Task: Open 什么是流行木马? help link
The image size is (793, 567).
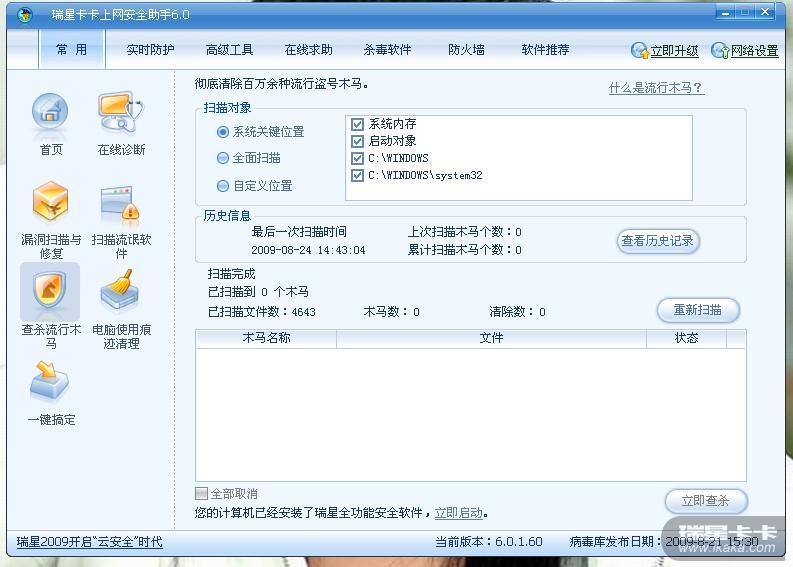Action: (656, 88)
